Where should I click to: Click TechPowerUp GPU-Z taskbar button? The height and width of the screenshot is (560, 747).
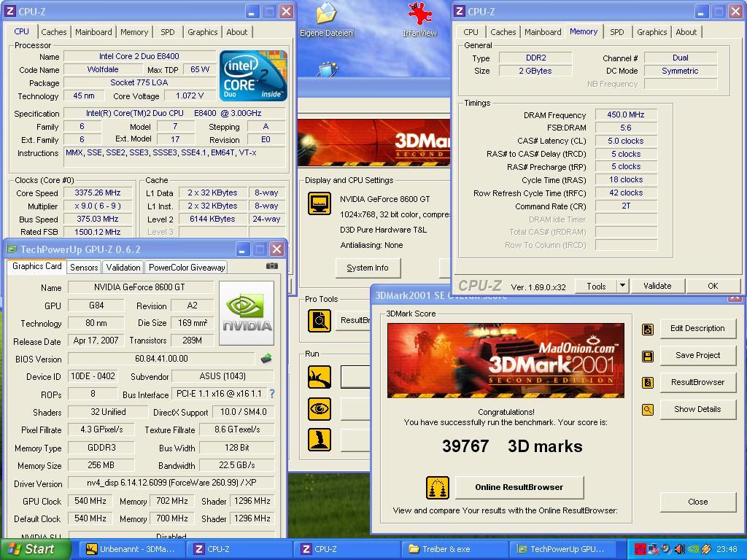coord(564,549)
